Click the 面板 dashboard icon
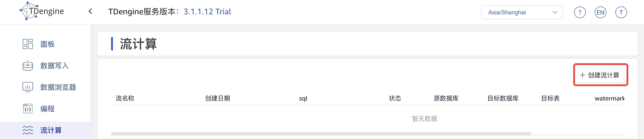The height and width of the screenshot is (139, 644). pos(28,44)
